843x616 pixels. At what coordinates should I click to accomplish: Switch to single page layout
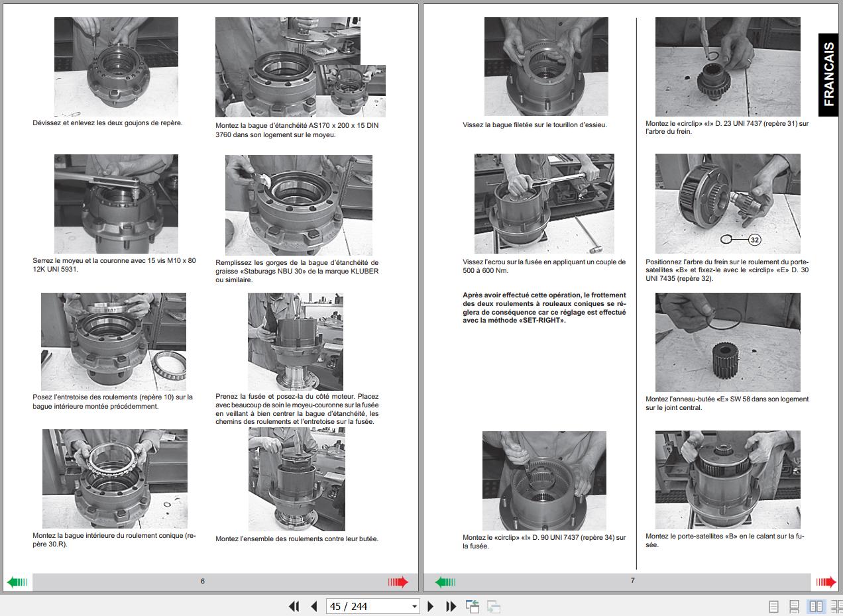773,606
